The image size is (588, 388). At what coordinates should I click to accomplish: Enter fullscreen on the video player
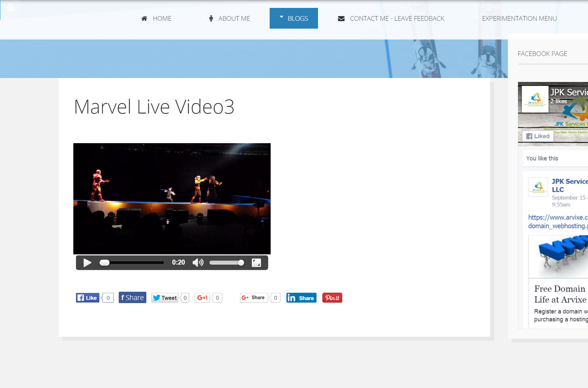pyautogui.click(x=256, y=263)
